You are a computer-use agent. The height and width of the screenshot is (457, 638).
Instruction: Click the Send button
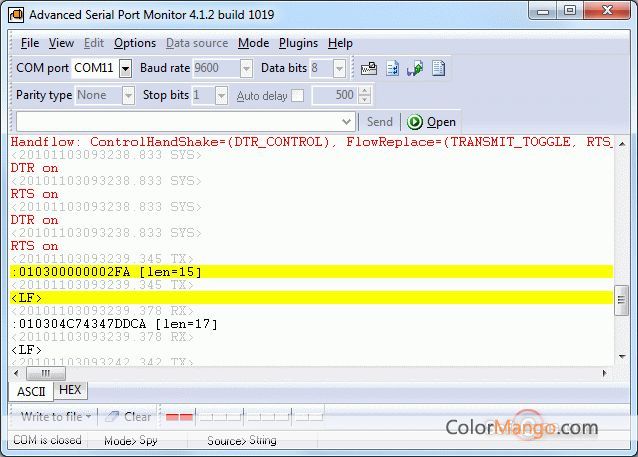(x=380, y=122)
